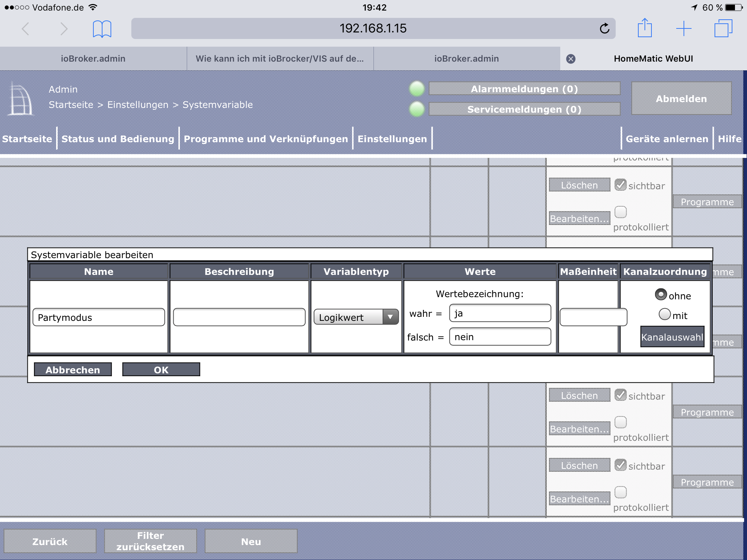Click the Abbrechen button

[x=73, y=370]
